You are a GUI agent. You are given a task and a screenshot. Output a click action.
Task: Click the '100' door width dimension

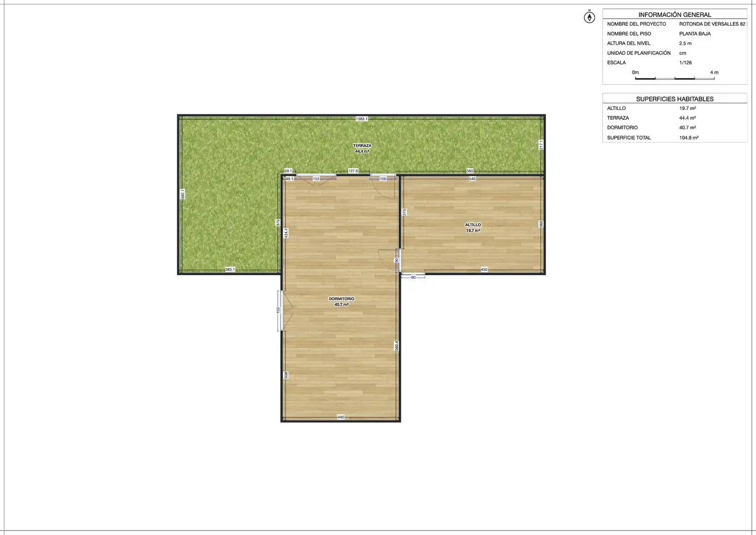tap(383, 179)
